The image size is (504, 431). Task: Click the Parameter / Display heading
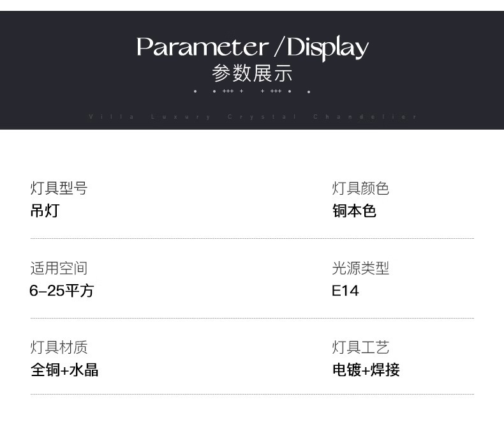click(x=253, y=48)
